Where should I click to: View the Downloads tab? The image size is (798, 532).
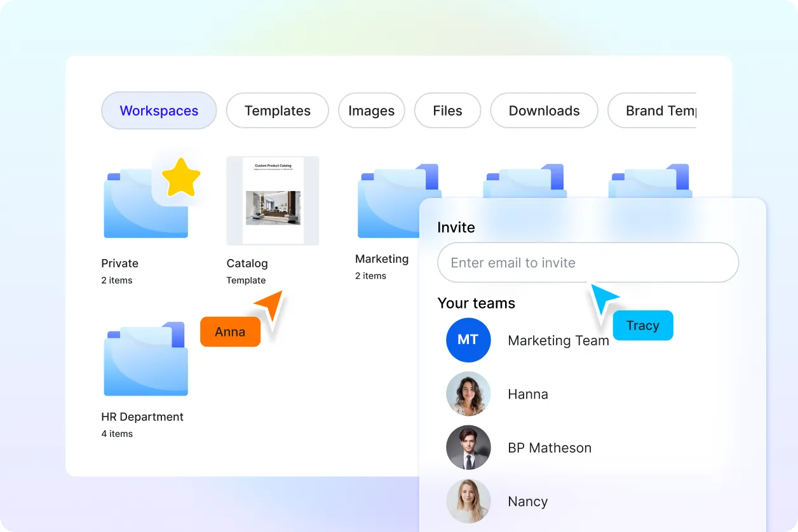point(544,110)
